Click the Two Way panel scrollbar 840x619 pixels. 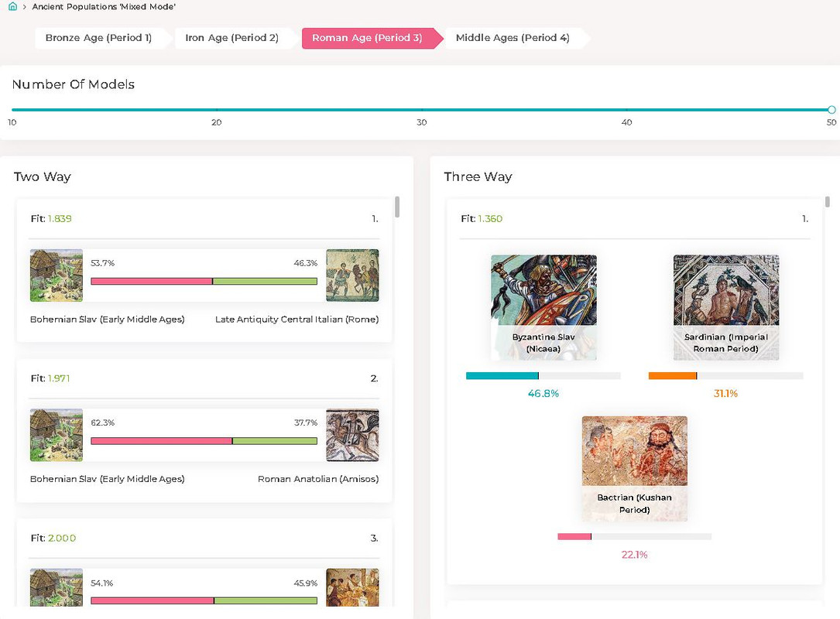coord(397,207)
